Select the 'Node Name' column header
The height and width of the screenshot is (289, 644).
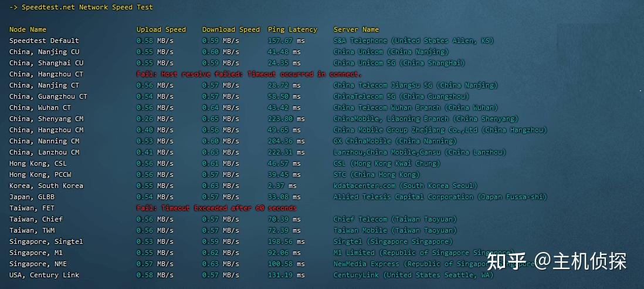(x=28, y=29)
